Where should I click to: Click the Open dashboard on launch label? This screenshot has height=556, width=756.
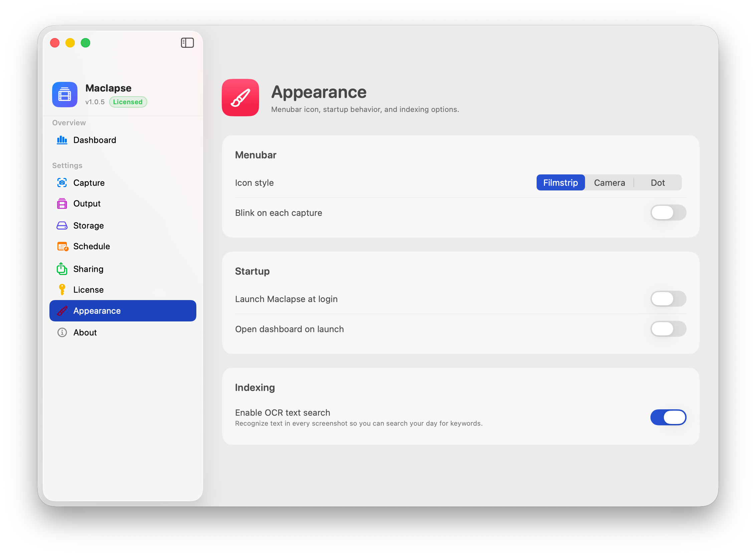click(x=289, y=329)
